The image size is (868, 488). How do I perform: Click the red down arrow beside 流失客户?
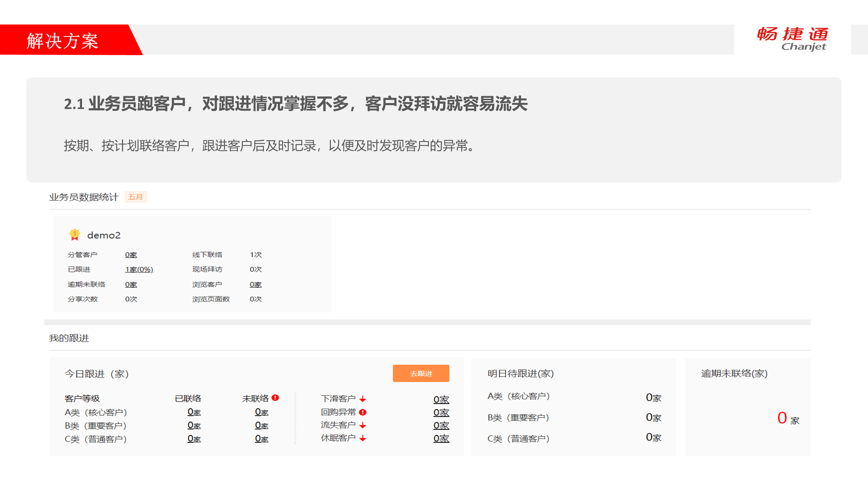tap(363, 425)
